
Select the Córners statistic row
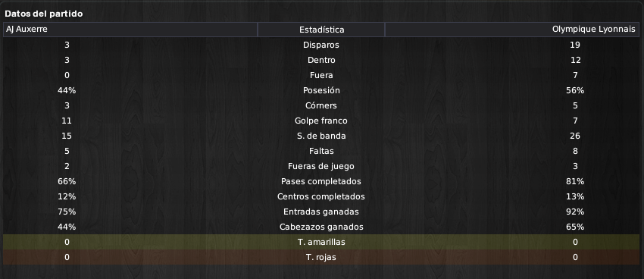pos(321,105)
